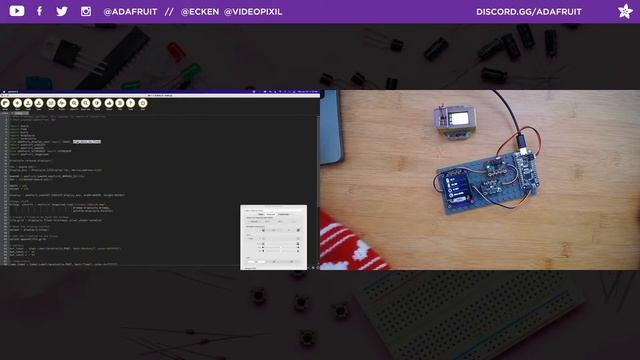This screenshot has width=640, height=360.
Task: Click the @ECKEN handle text
Action: (x=200, y=12)
